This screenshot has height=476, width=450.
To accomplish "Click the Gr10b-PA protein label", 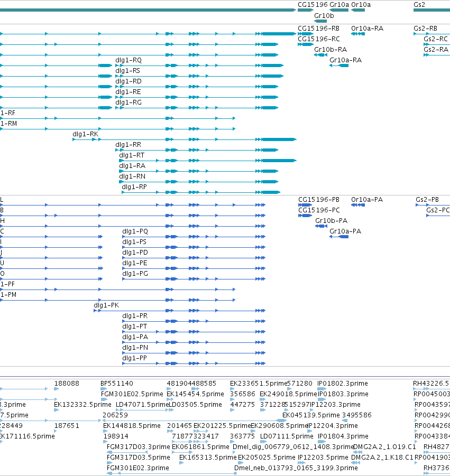I will [x=331, y=221].
